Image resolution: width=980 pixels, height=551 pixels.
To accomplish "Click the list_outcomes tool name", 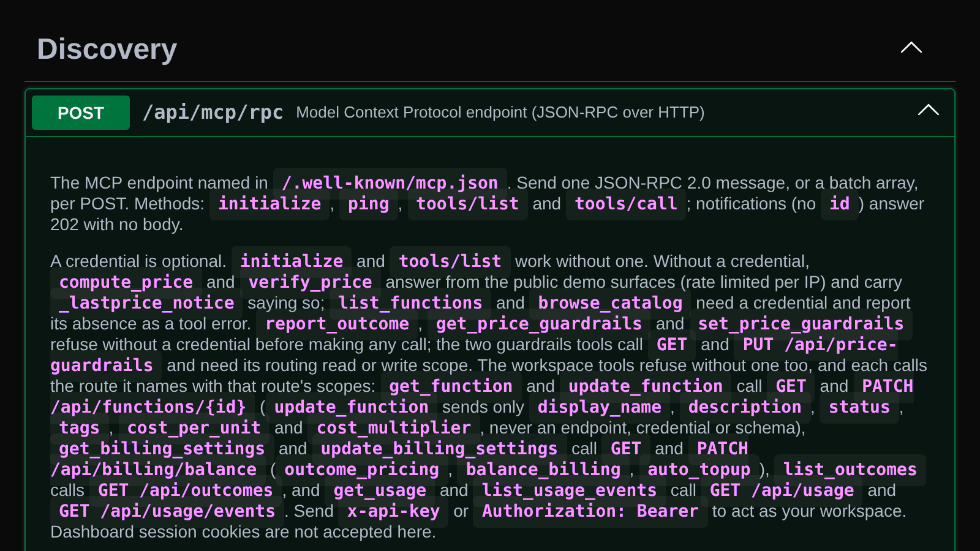I will 850,470.
